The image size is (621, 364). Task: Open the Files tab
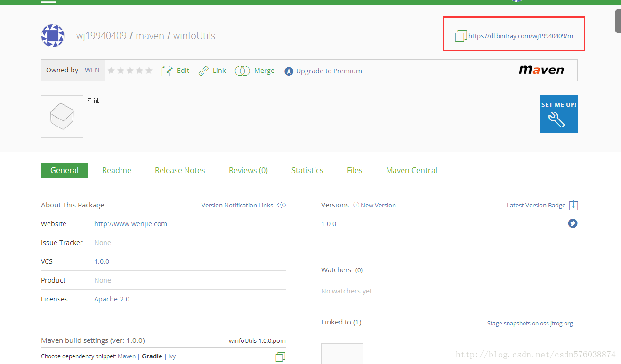coord(355,170)
